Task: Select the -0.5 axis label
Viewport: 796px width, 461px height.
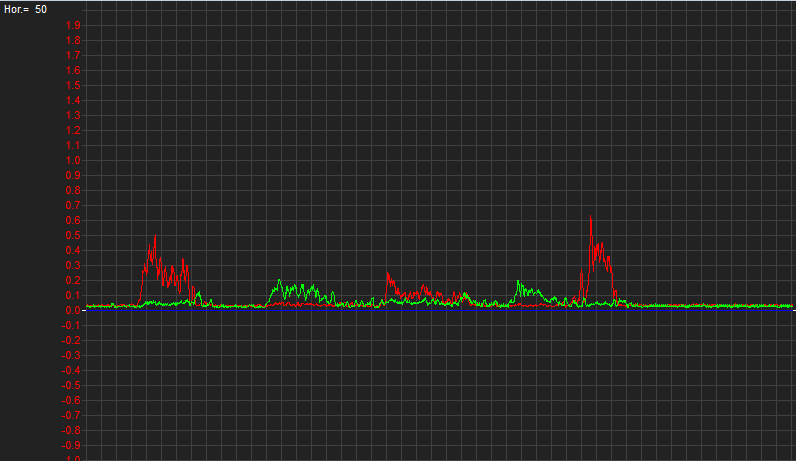Action: [x=73, y=385]
